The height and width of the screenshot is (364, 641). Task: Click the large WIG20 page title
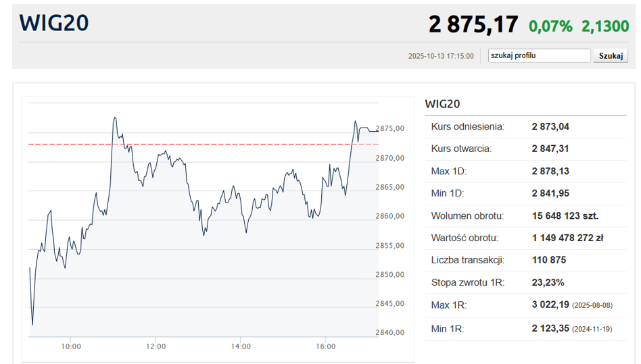(x=54, y=23)
